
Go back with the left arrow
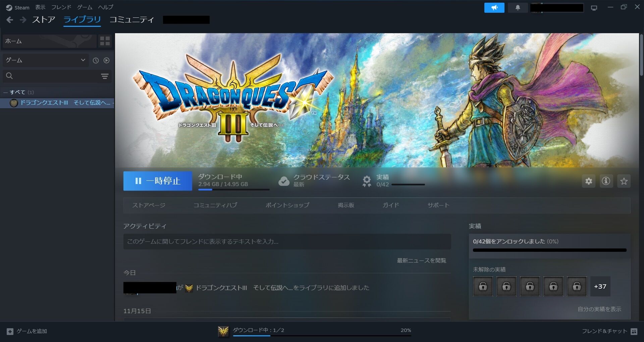10,20
